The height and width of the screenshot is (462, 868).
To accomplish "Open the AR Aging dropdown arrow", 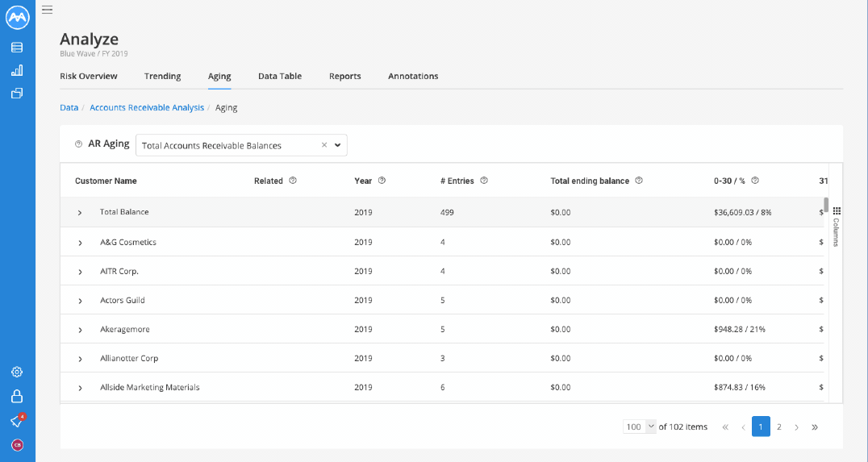I will [337, 145].
